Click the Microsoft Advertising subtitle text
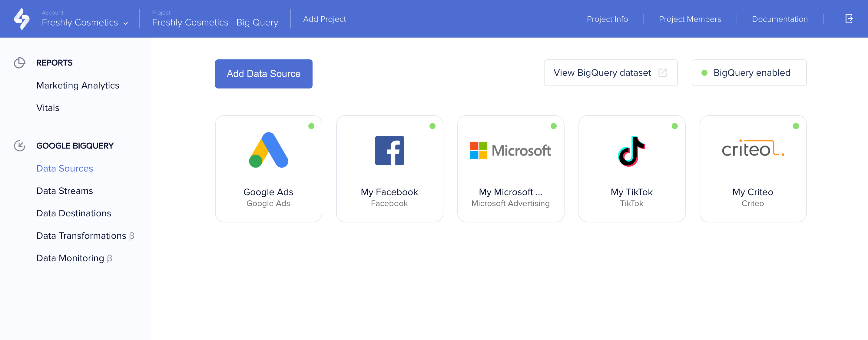Image resolution: width=868 pixels, height=340 pixels. point(511,203)
